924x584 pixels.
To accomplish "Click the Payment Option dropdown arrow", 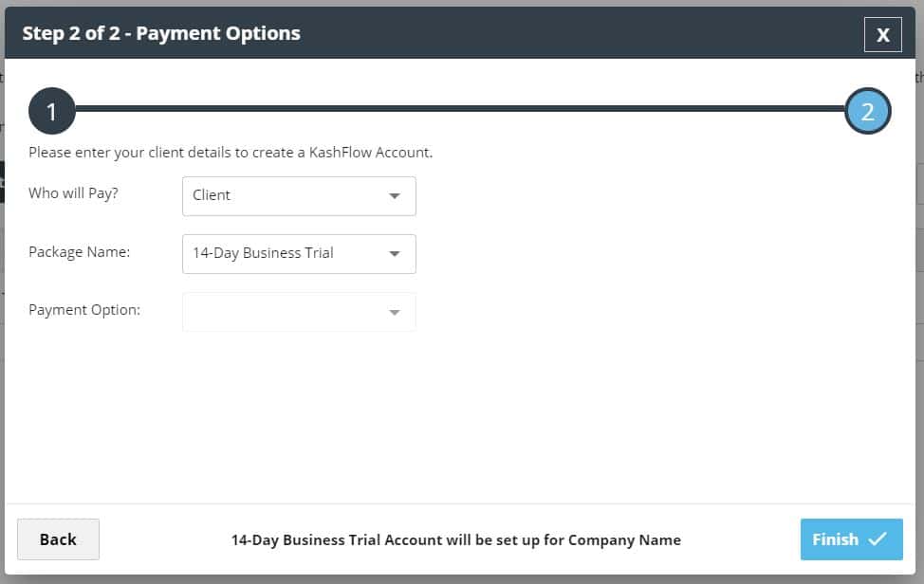I will point(395,312).
